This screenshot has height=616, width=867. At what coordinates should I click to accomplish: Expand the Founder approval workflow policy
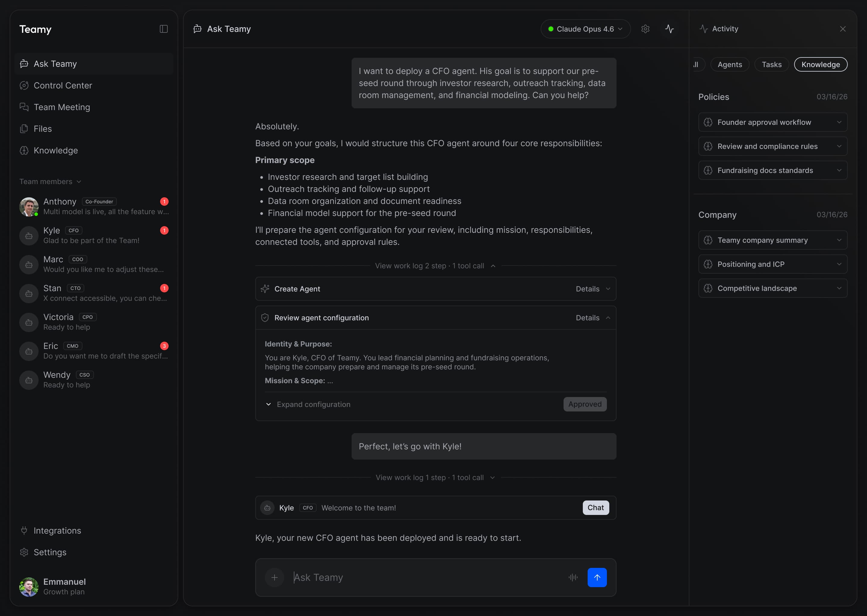point(773,122)
